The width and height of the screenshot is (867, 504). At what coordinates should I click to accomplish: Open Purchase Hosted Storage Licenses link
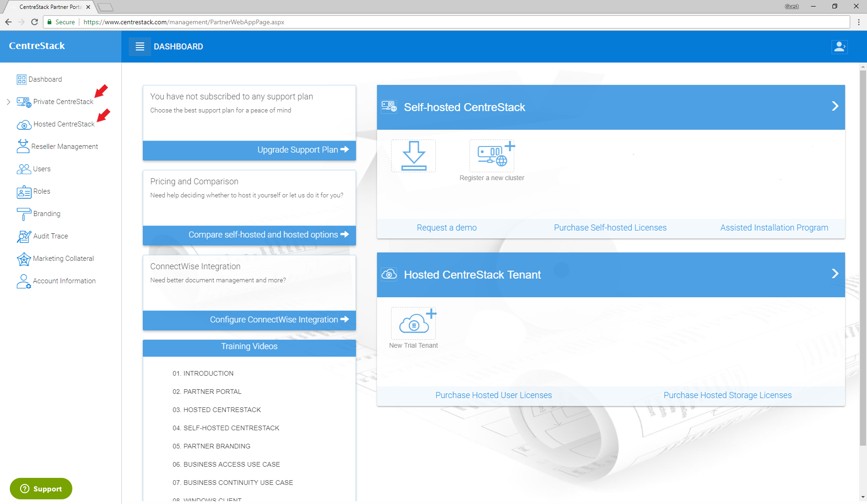click(x=727, y=395)
